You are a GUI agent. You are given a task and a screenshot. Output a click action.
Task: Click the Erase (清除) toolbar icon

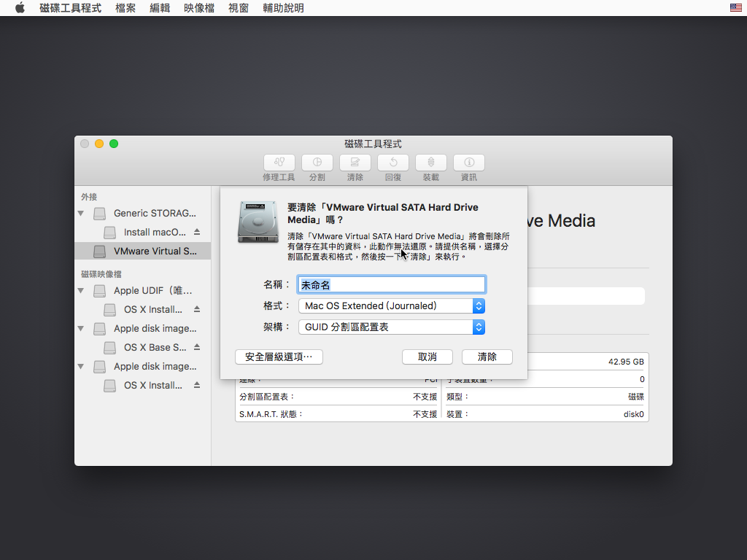[x=355, y=163]
